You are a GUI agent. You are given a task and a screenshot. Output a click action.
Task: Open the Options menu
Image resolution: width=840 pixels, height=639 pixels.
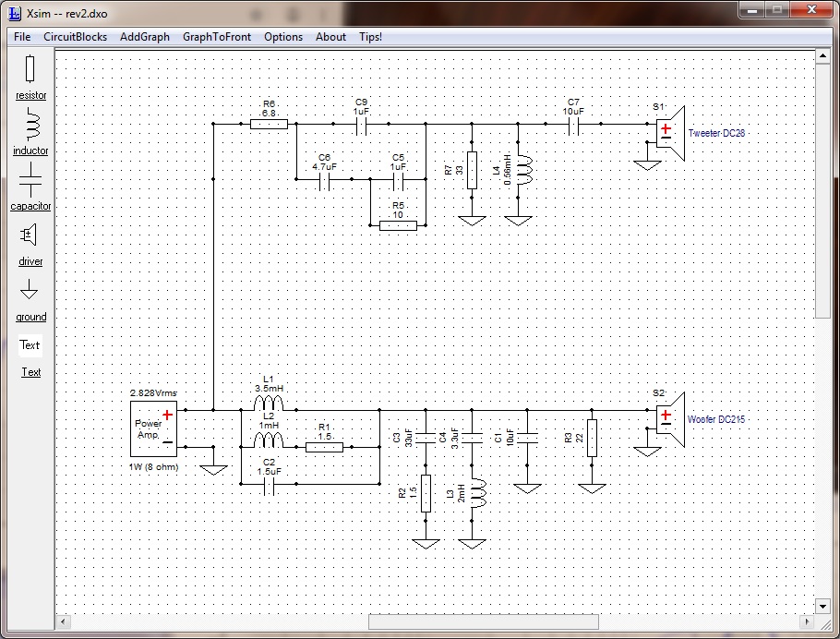[282, 37]
